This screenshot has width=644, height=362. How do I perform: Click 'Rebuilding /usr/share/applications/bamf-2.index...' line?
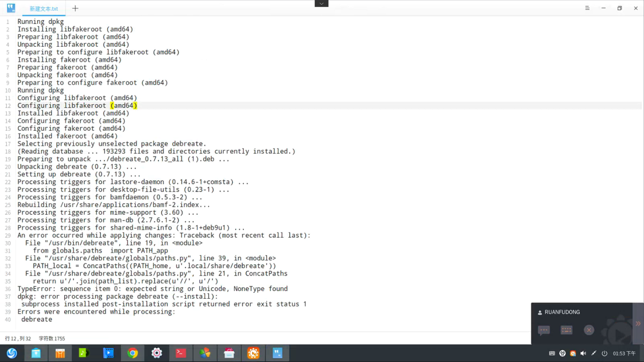pos(114,205)
